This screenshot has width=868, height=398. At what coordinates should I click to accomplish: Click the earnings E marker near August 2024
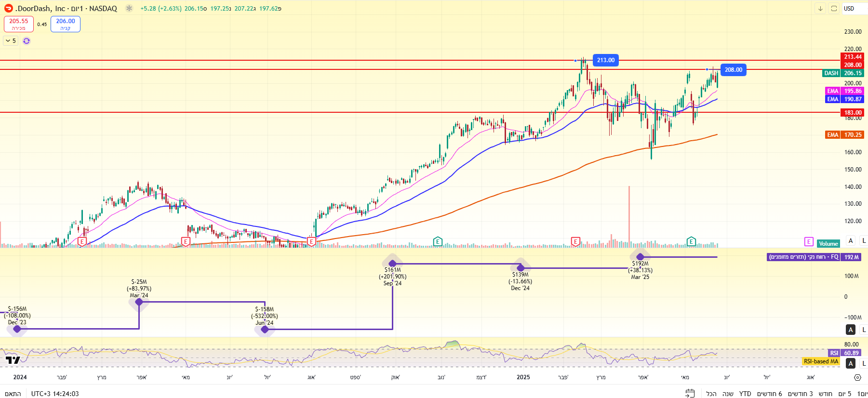click(x=311, y=241)
